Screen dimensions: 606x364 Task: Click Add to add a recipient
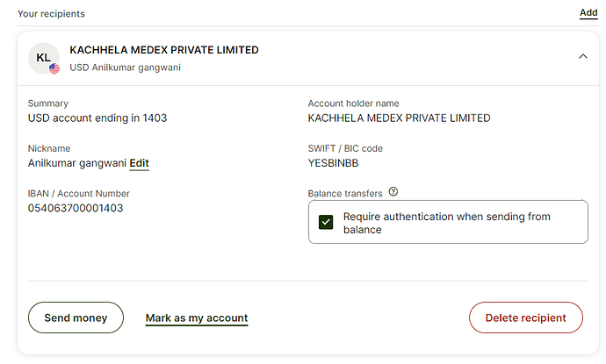coord(588,13)
